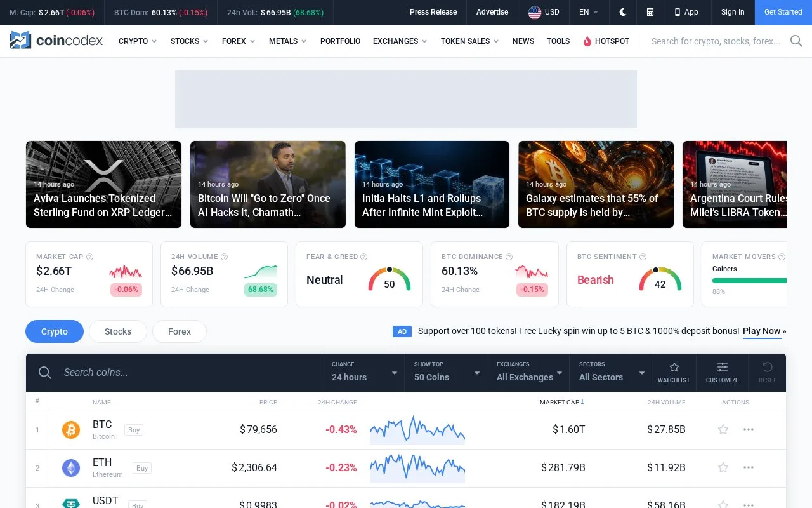
Task: Click Market Cap info question icon
Action: (x=89, y=257)
